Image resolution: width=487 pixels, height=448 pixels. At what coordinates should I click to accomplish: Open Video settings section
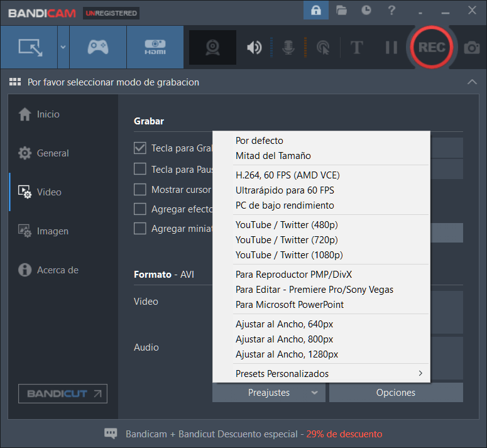[40, 192]
